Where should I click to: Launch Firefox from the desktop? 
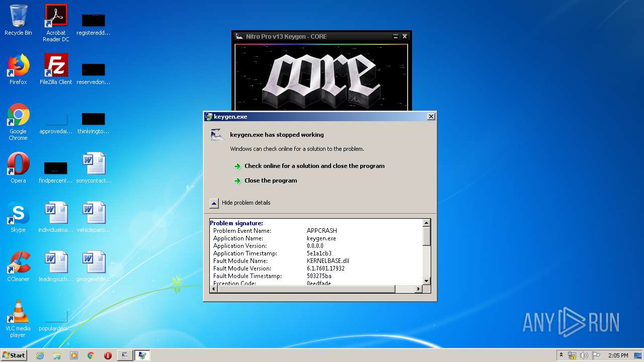[x=18, y=69]
